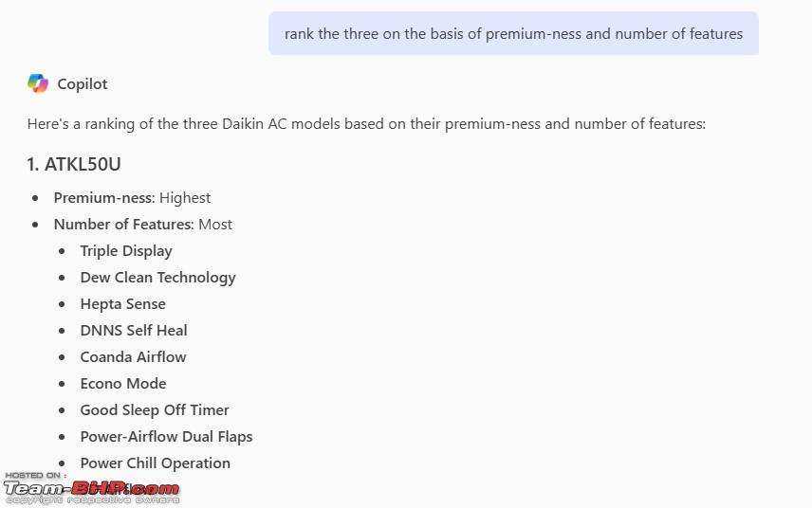Click the Copilot name label

pos(83,83)
